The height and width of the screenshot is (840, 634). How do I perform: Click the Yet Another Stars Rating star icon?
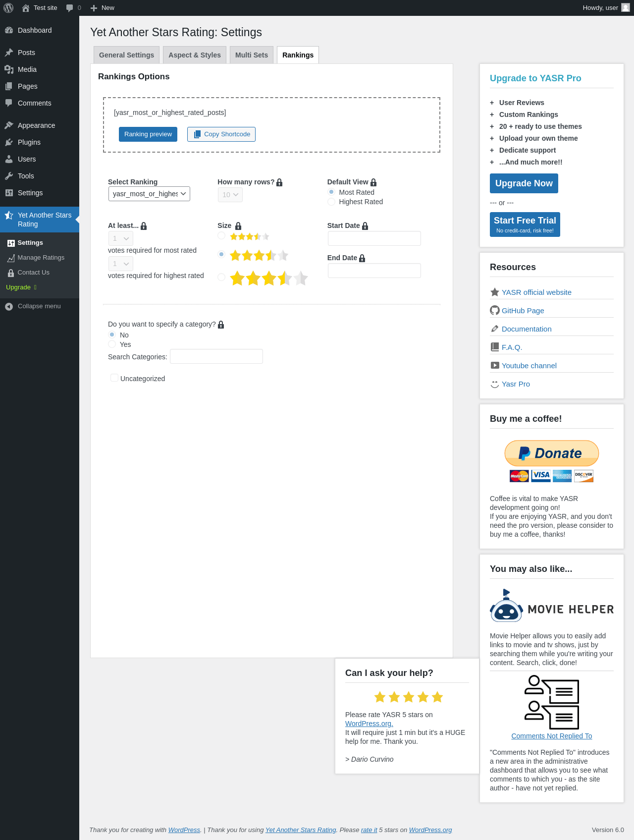(9, 215)
